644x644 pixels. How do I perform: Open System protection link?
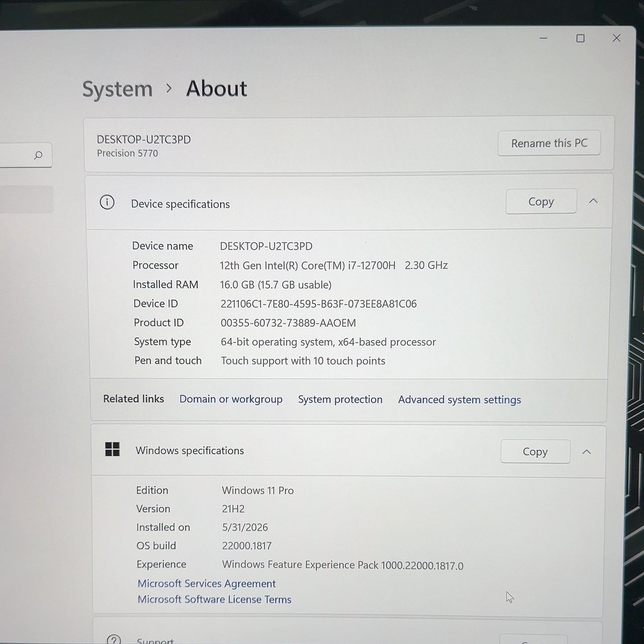pos(340,399)
